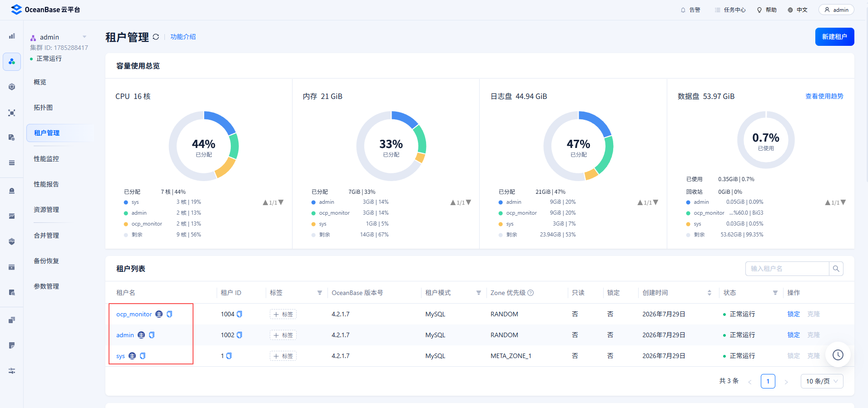
Task: Click the 主 badge next to sys
Action: coord(132,356)
